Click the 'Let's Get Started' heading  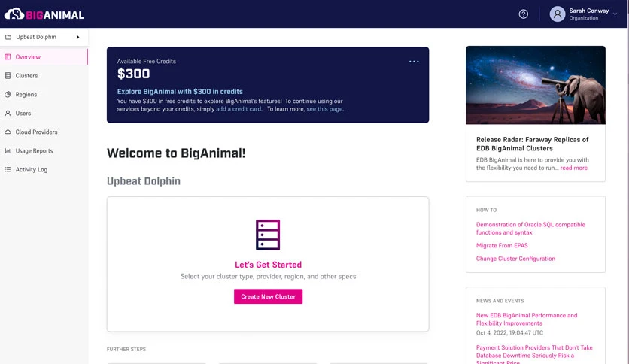pos(268,265)
